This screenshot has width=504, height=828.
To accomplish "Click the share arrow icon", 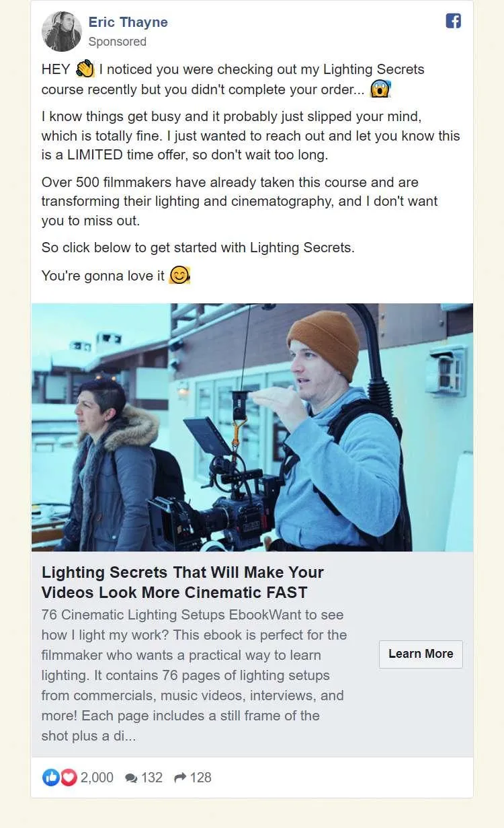I will [x=180, y=778].
